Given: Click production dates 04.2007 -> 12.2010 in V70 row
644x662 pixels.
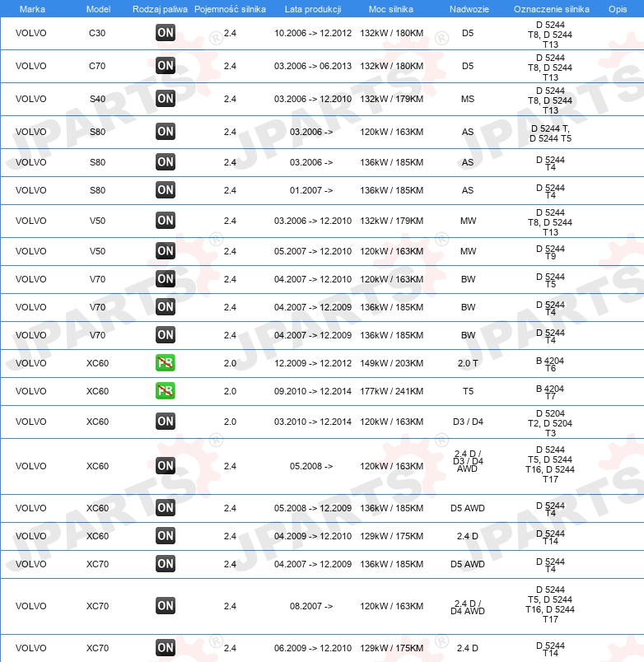Looking at the screenshot, I should (x=313, y=279).
